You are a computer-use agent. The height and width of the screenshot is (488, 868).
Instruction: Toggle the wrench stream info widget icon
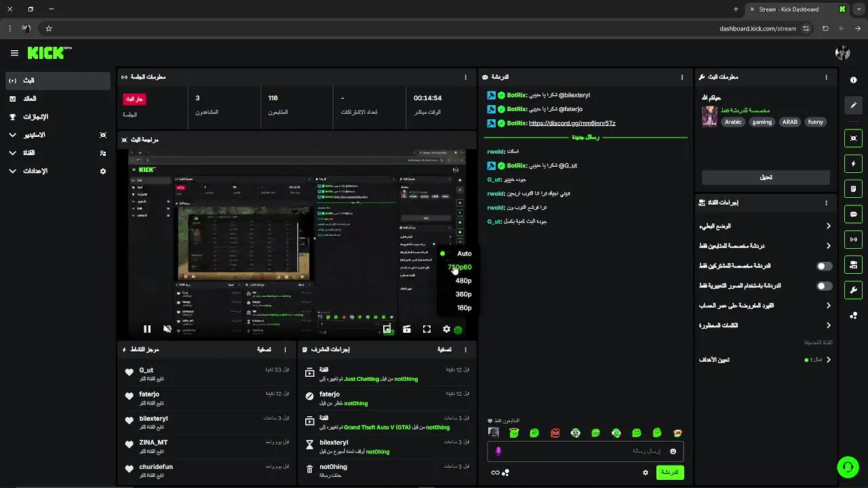[x=853, y=290]
